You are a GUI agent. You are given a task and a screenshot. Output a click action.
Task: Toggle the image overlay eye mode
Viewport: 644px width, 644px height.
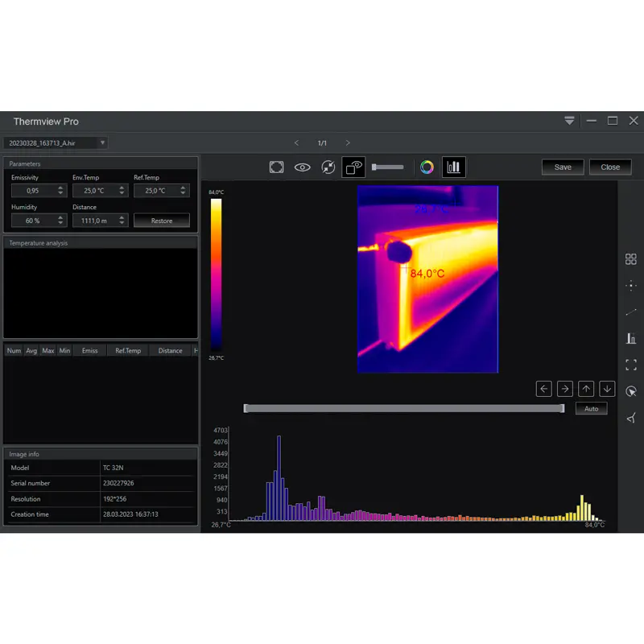click(354, 167)
